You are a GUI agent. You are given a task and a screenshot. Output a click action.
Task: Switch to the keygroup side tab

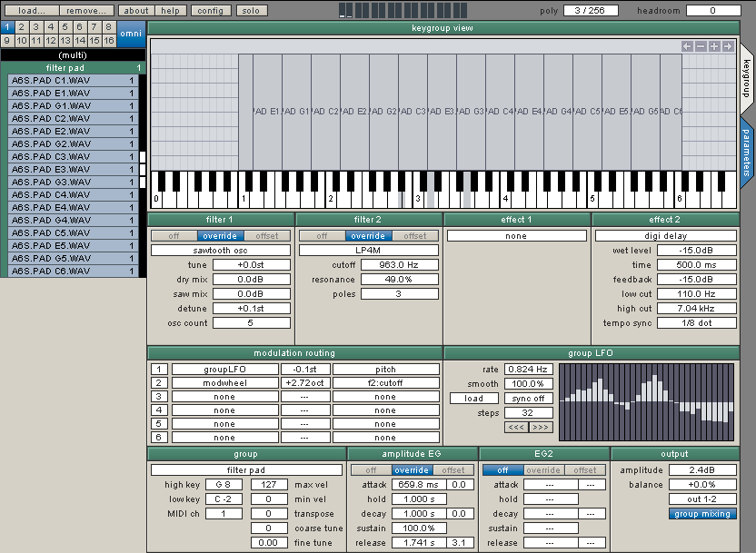click(746, 79)
